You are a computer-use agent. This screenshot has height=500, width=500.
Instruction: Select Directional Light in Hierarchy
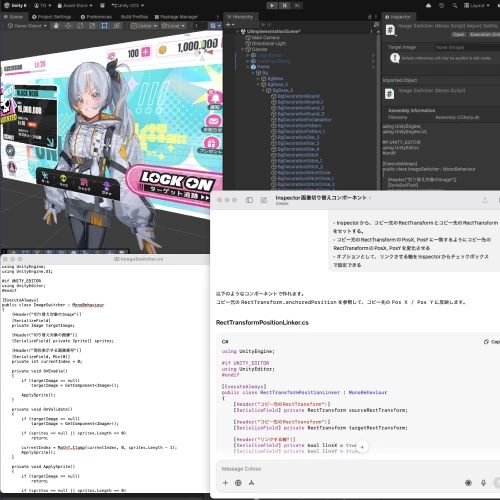click(x=269, y=43)
